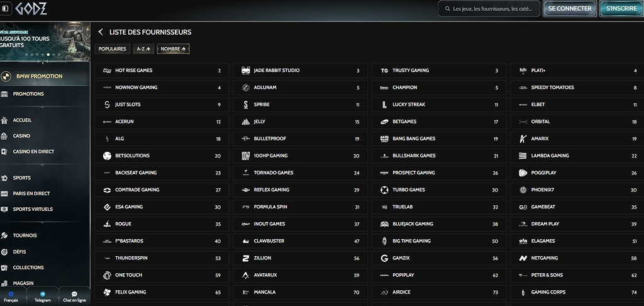
Task: Open the Bang Bang Games provider
Action: click(x=439, y=139)
